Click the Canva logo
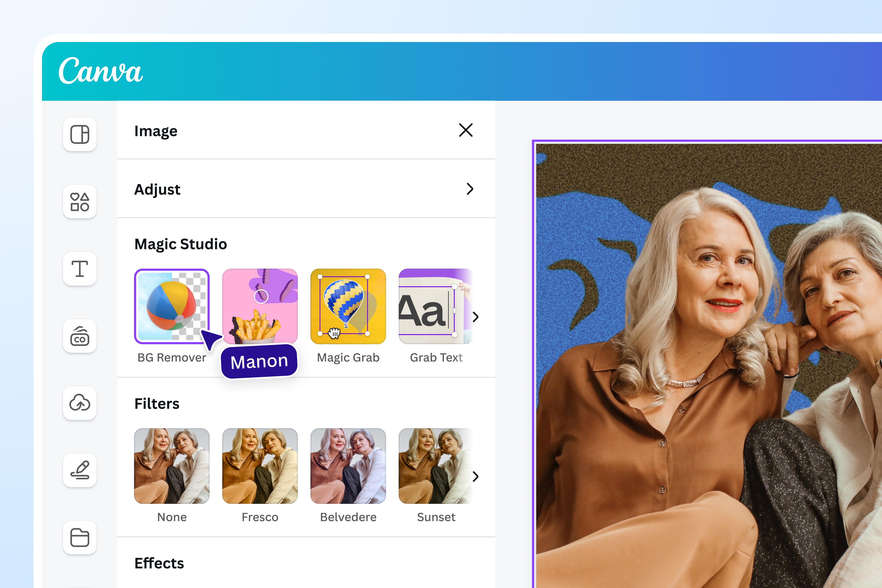Viewport: 882px width, 588px height. tap(101, 71)
